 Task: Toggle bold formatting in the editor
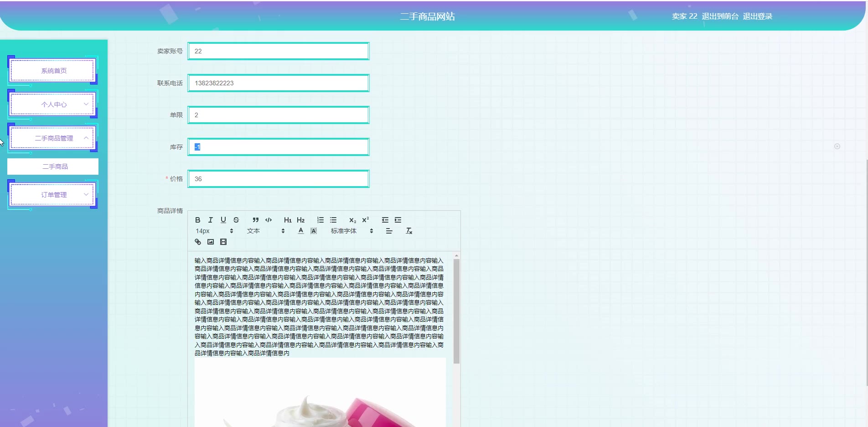coord(198,220)
